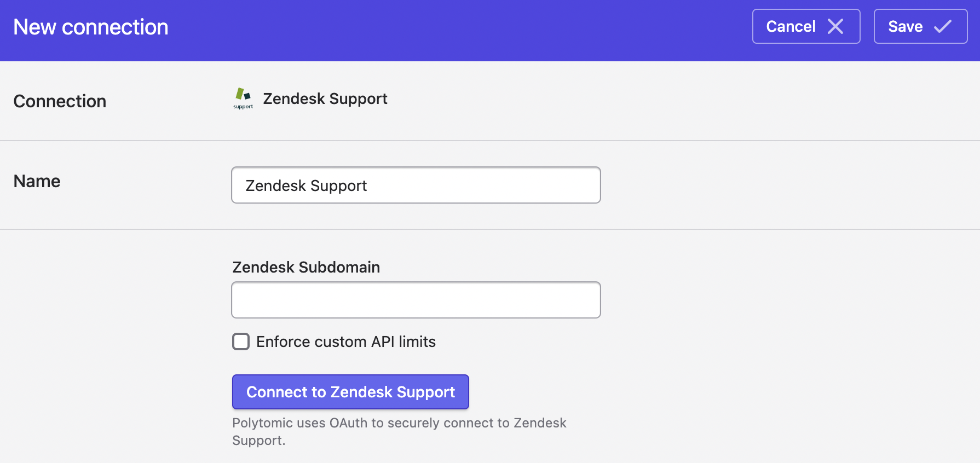Click the 'Enforce custom API limits' label text
This screenshot has height=463, width=980.
coord(346,342)
